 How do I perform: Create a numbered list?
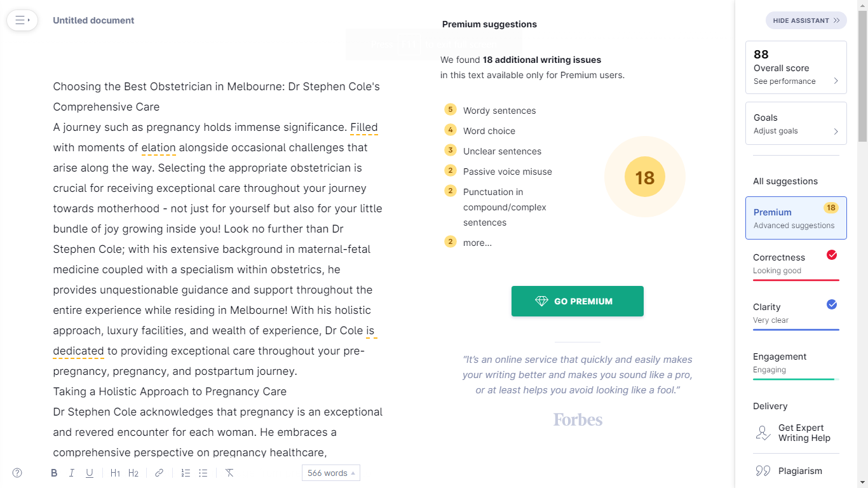(186, 473)
